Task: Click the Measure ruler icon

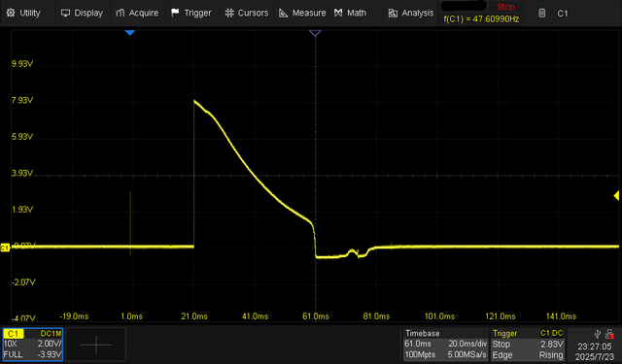Action: [283, 13]
